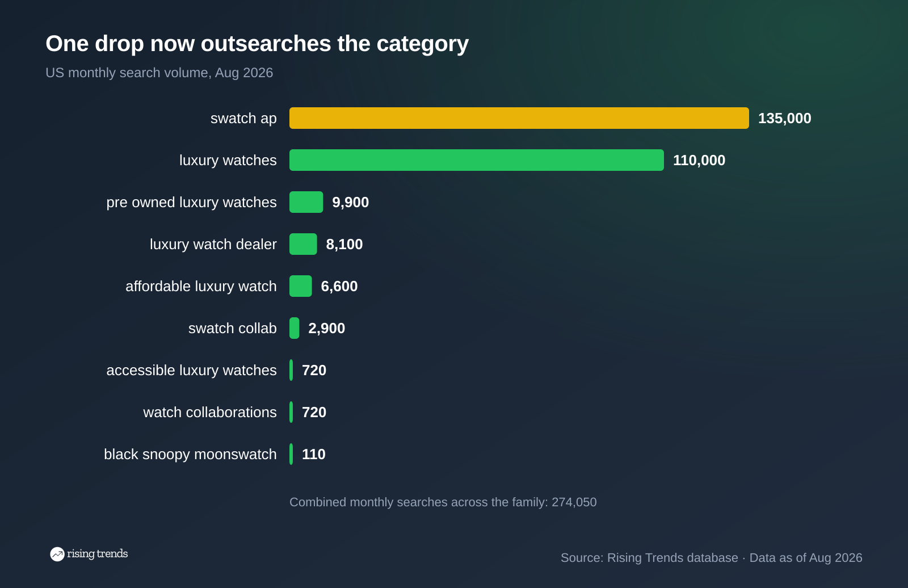Select the 'luxury watch dealer' label
This screenshot has height=588, width=908.
[x=213, y=244]
